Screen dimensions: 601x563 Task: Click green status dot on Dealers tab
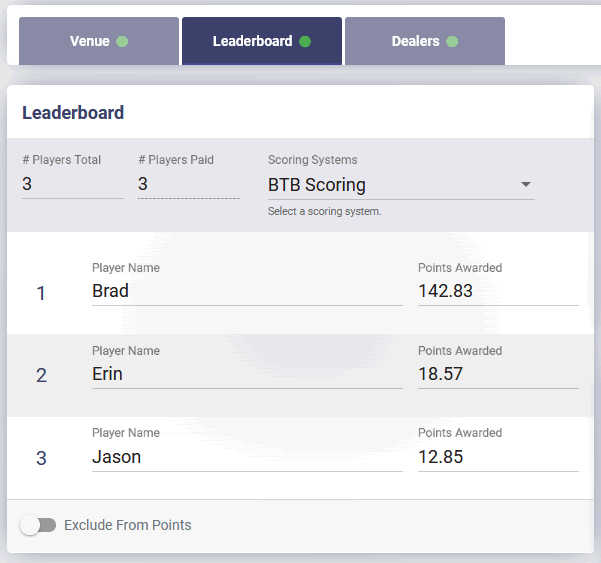coord(452,41)
